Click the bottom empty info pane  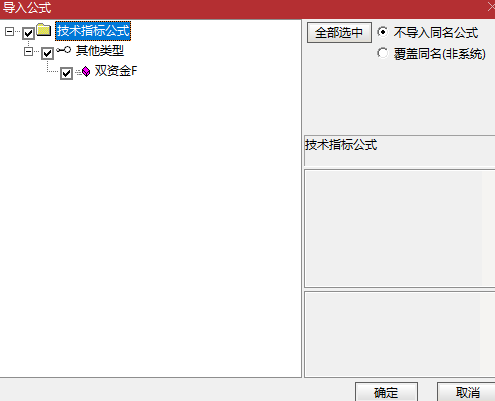coord(400,334)
